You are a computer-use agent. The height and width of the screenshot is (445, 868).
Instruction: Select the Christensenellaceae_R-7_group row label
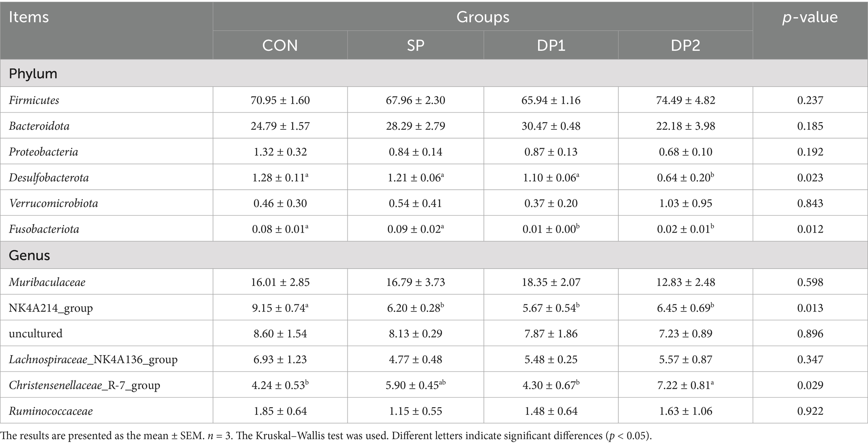point(84,385)
